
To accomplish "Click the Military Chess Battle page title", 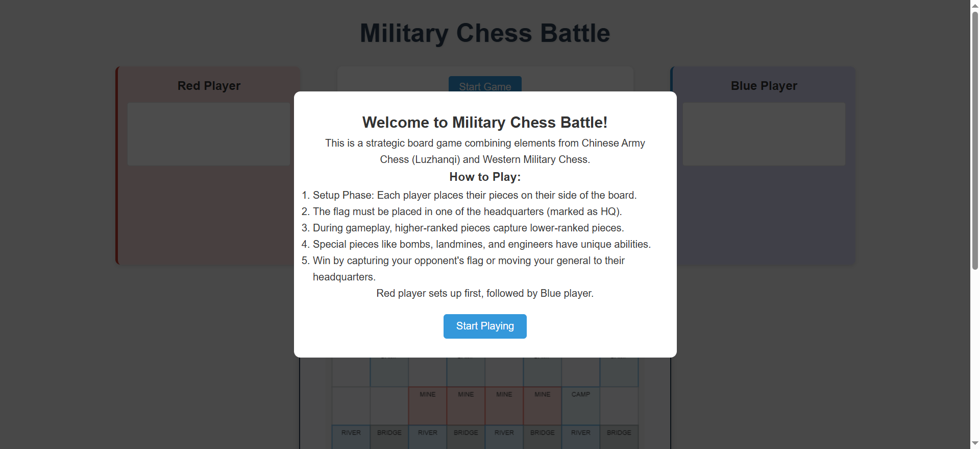I will coord(485,33).
